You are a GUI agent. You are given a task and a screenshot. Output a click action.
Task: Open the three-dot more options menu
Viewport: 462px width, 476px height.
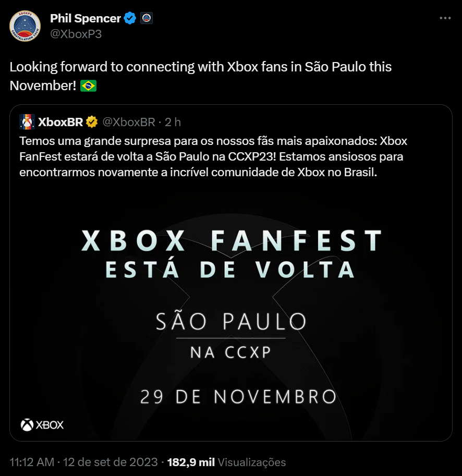[x=445, y=18]
